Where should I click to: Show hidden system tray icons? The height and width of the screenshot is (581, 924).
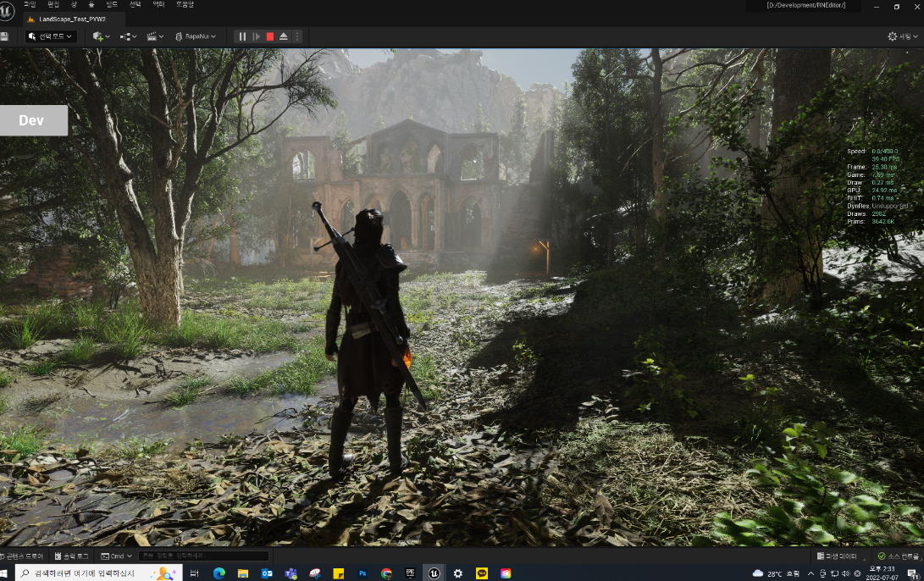[x=811, y=573]
